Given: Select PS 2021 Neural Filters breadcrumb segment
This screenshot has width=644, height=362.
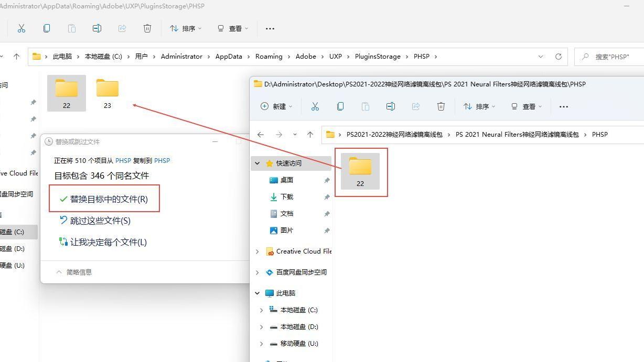Looking at the screenshot, I should pyautogui.click(x=517, y=135).
